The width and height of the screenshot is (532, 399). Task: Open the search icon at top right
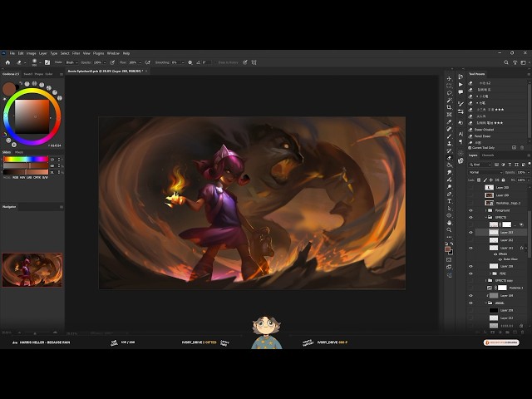506,62
